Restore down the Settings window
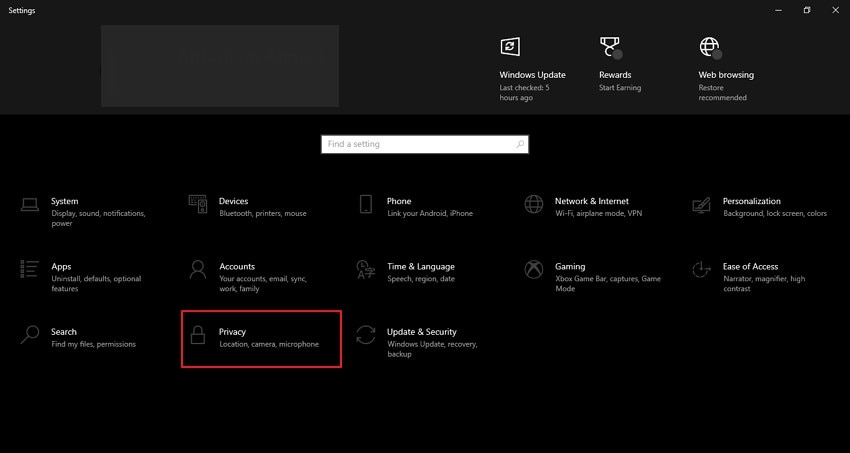This screenshot has width=850, height=453. pyautogui.click(x=807, y=10)
